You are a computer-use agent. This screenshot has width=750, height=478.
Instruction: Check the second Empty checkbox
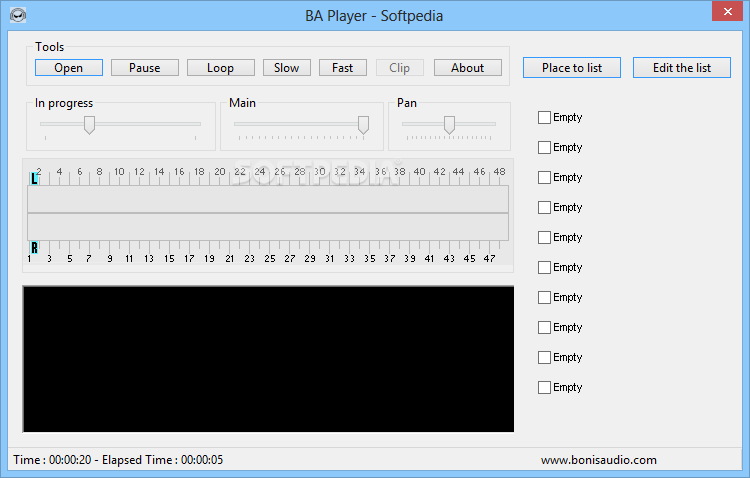pyautogui.click(x=544, y=147)
